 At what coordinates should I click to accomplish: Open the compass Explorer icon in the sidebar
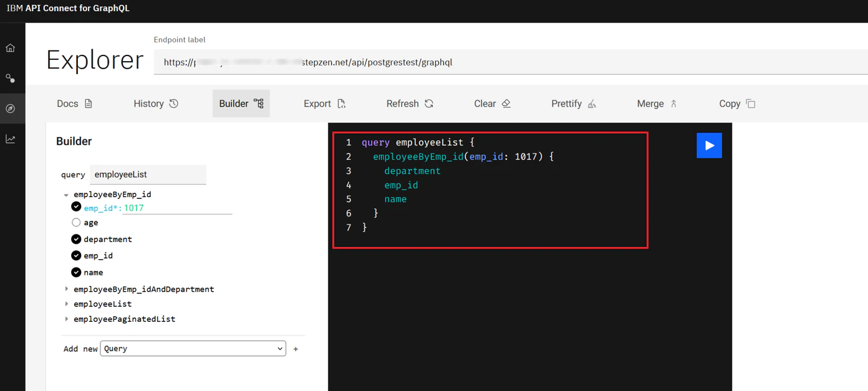[11, 109]
